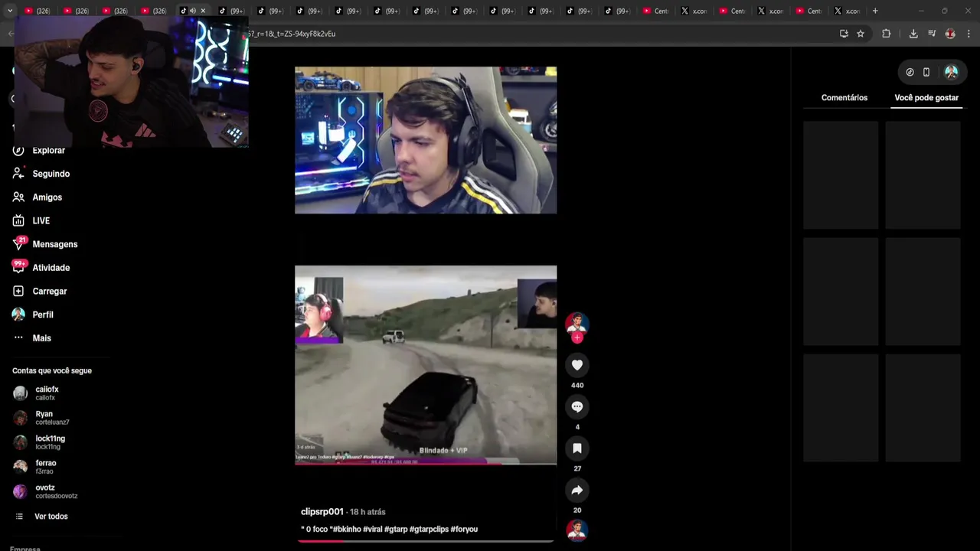Open clipsrp001 author name
980x551 pixels.
pos(322,512)
